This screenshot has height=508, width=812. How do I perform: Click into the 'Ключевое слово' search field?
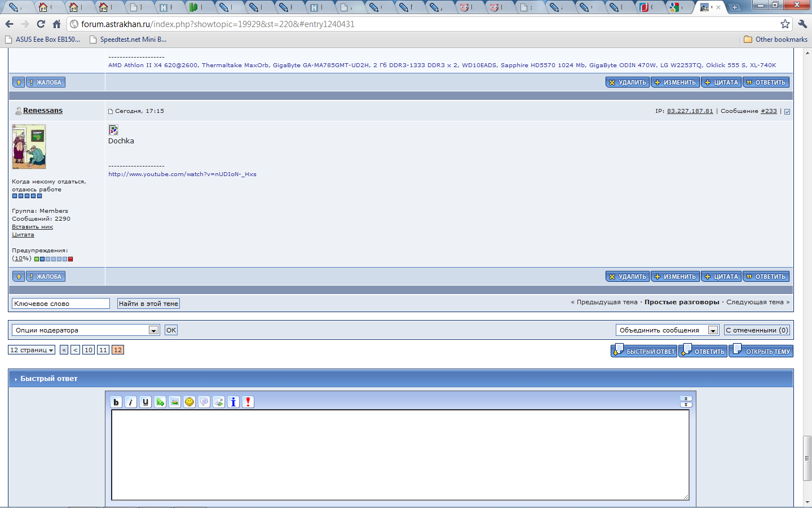click(x=60, y=304)
